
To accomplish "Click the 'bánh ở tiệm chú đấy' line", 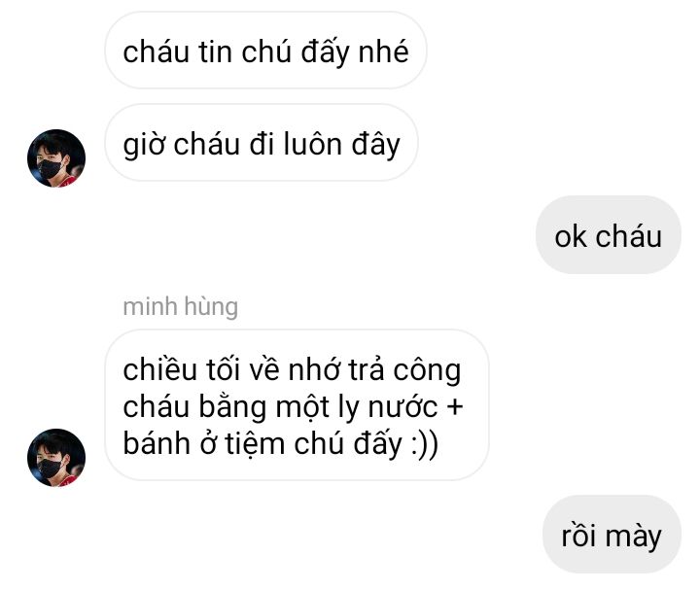I will point(262,443).
